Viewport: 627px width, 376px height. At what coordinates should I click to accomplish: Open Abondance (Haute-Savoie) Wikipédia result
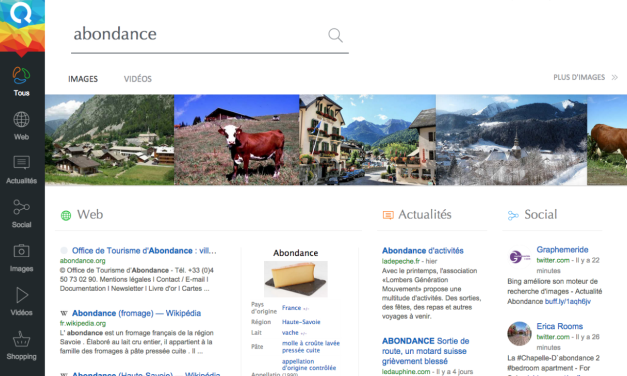(x=146, y=374)
